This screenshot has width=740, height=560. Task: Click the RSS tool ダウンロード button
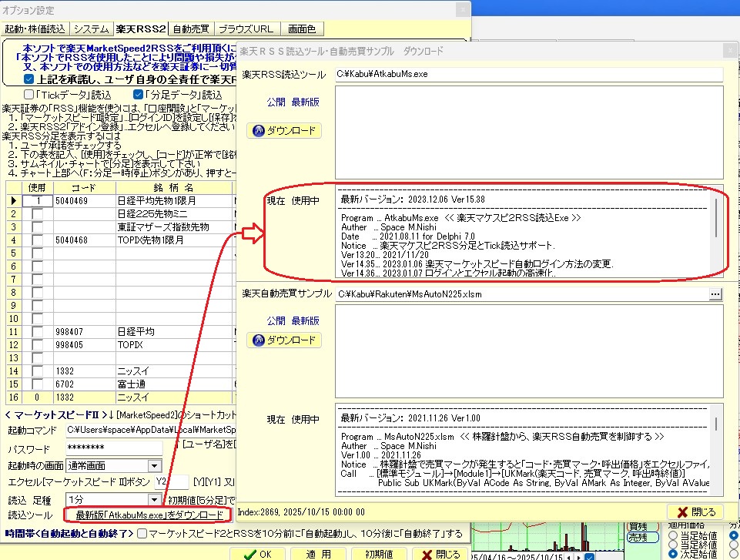click(x=284, y=131)
